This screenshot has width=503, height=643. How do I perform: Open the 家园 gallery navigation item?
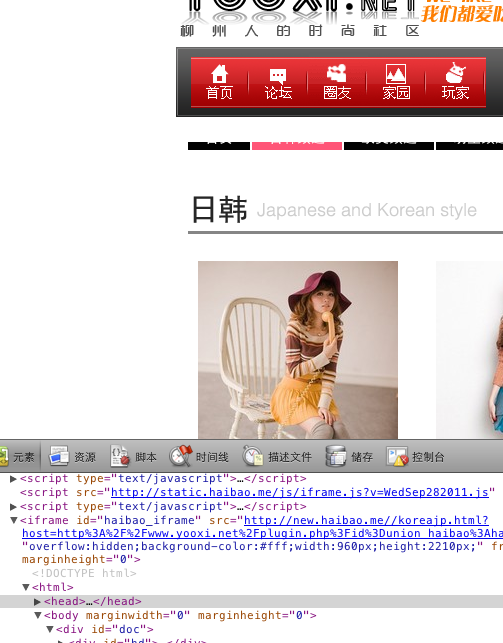396,82
